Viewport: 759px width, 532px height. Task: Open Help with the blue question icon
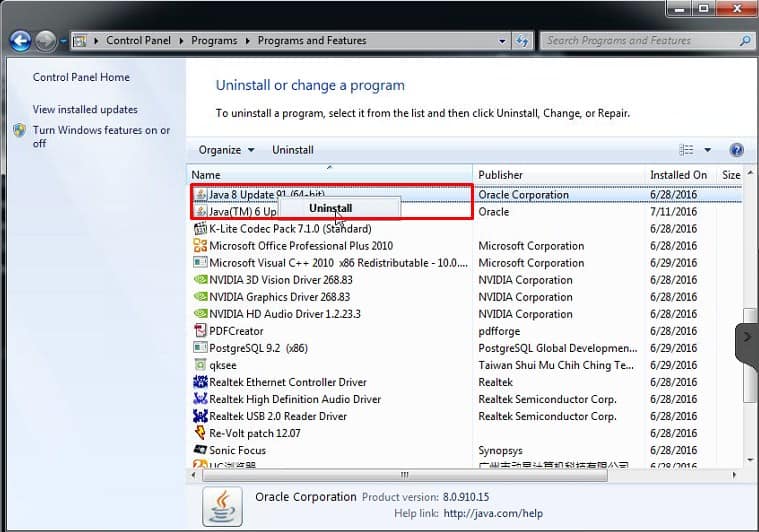click(x=736, y=150)
